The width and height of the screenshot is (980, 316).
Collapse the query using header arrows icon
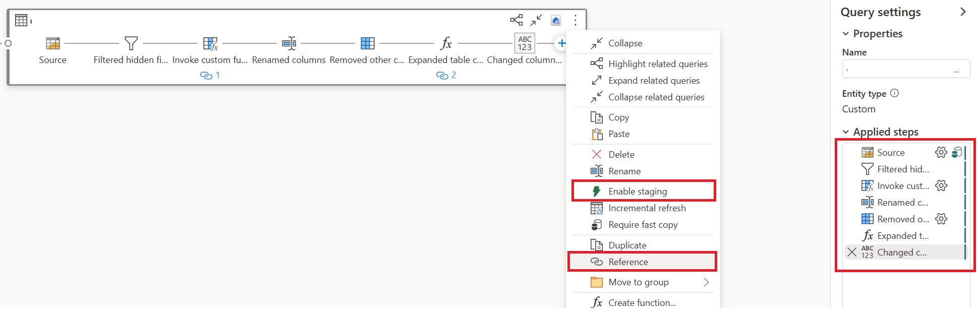[536, 20]
